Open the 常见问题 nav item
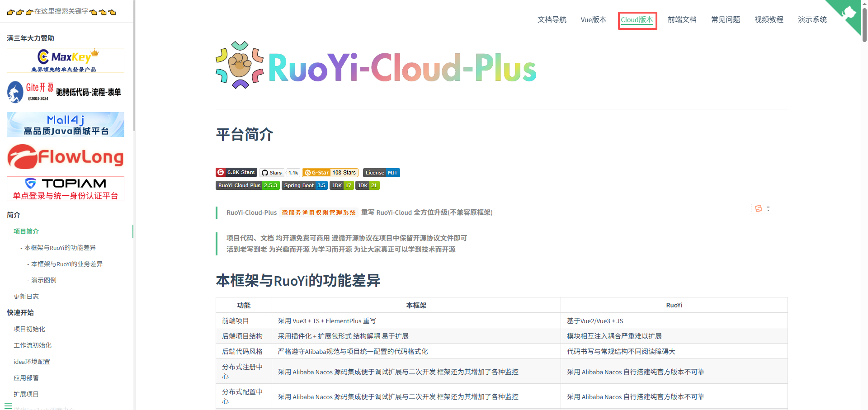This screenshot has height=410, width=868. coord(726,19)
